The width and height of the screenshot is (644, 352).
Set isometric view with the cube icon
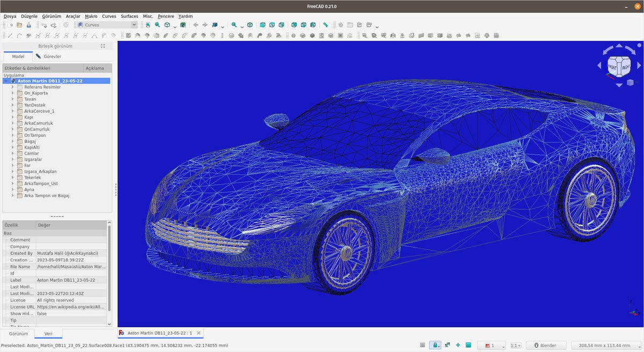pyautogui.click(x=250, y=25)
